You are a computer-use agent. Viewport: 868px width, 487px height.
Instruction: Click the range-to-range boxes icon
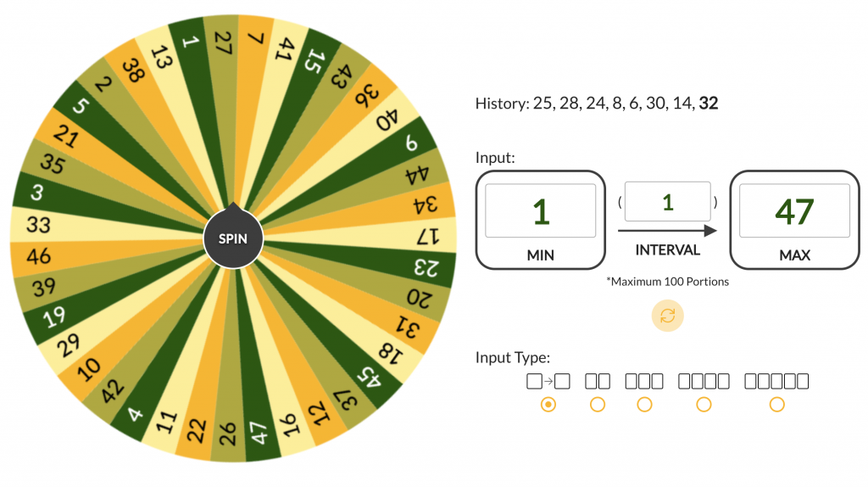point(548,382)
